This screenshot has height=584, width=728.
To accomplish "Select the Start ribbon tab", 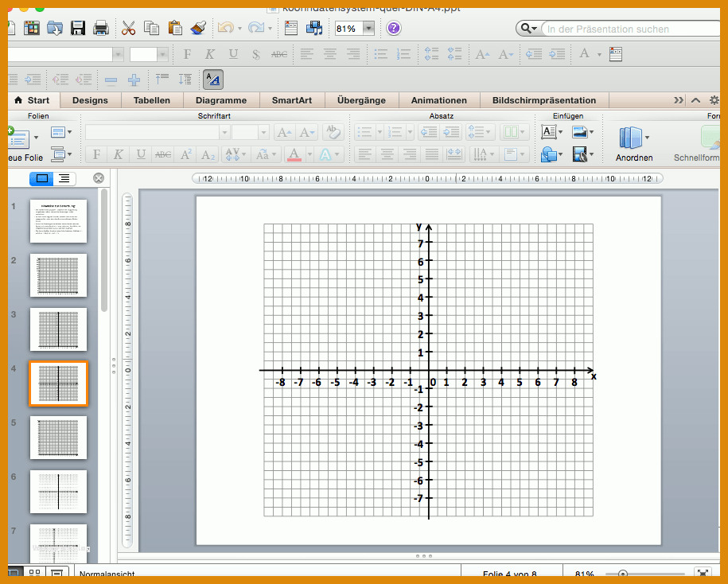I will tap(32, 100).
